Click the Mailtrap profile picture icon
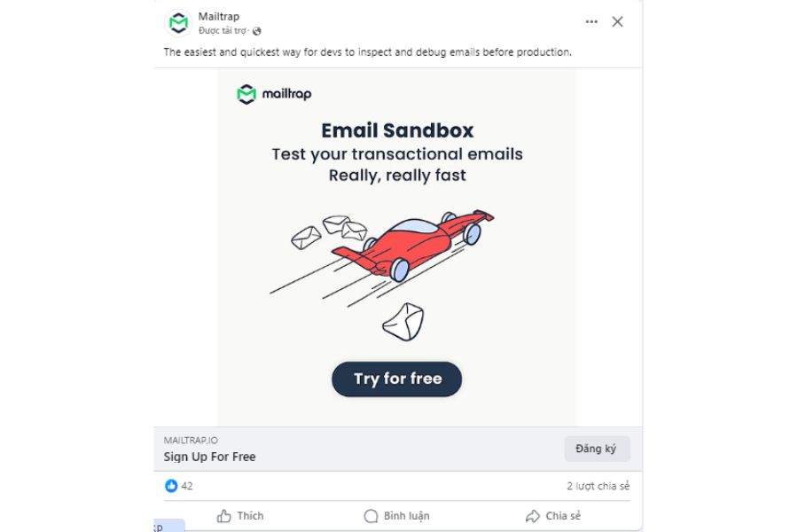Viewport: 798px width, 532px height. [x=177, y=21]
